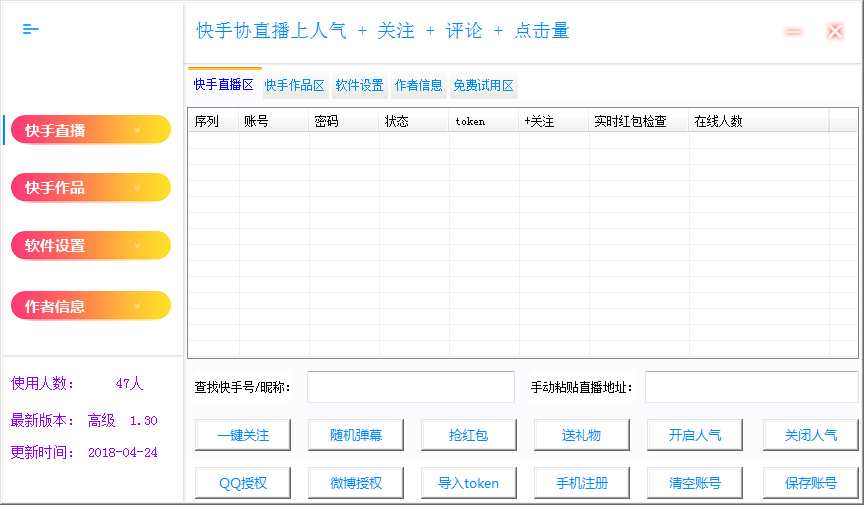The image size is (864, 505).
Task: Expand the 快手直播 sidebar chevron
Action: click(x=137, y=130)
